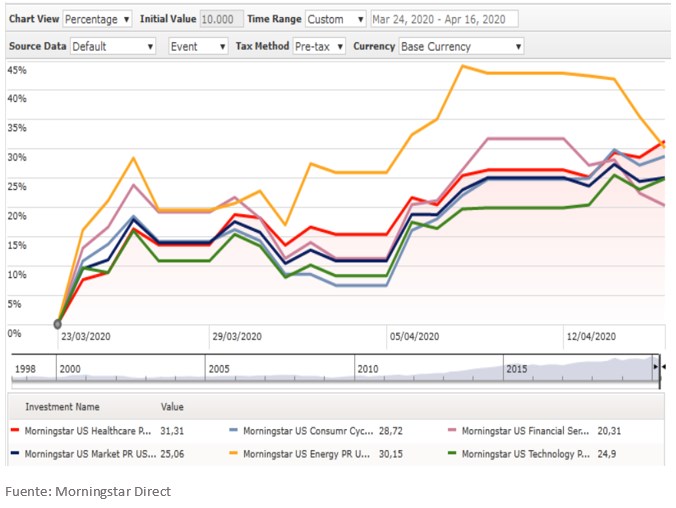Open the Source Data Default dropdown
676x508 pixels.
click(x=113, y=46)
